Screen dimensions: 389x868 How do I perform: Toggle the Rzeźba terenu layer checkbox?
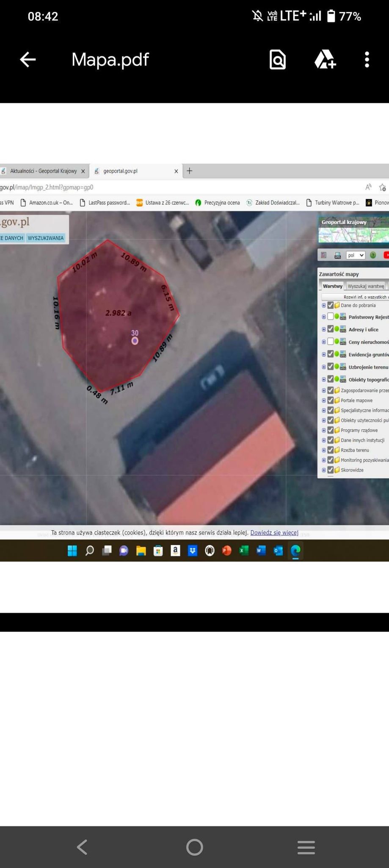(x=331, y=450)
